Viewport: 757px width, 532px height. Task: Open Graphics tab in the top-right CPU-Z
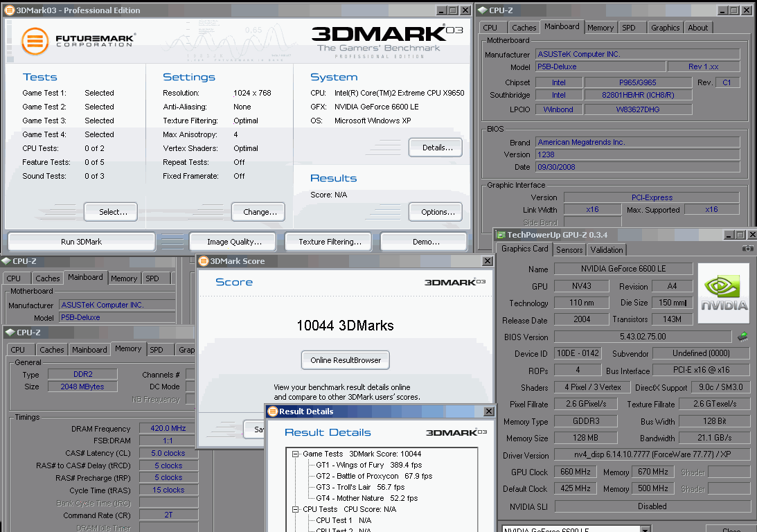[666, 28]
